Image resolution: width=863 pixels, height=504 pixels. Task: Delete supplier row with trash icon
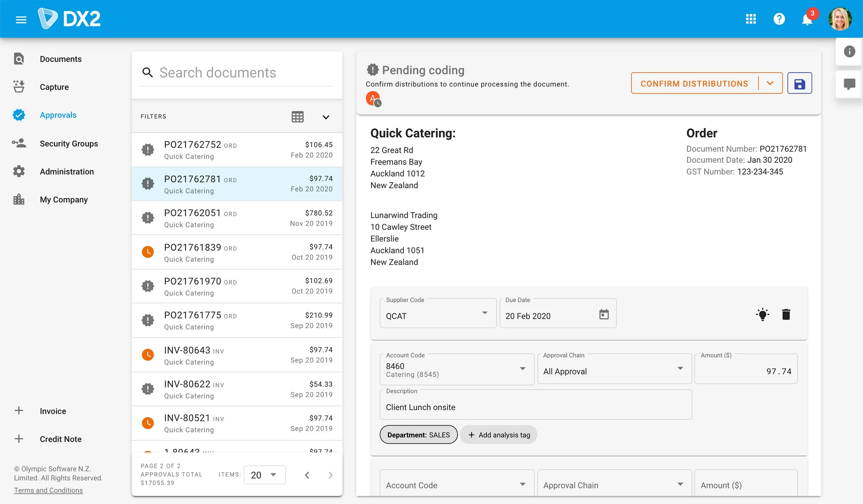pyautogui.click(x=786, y=315)
